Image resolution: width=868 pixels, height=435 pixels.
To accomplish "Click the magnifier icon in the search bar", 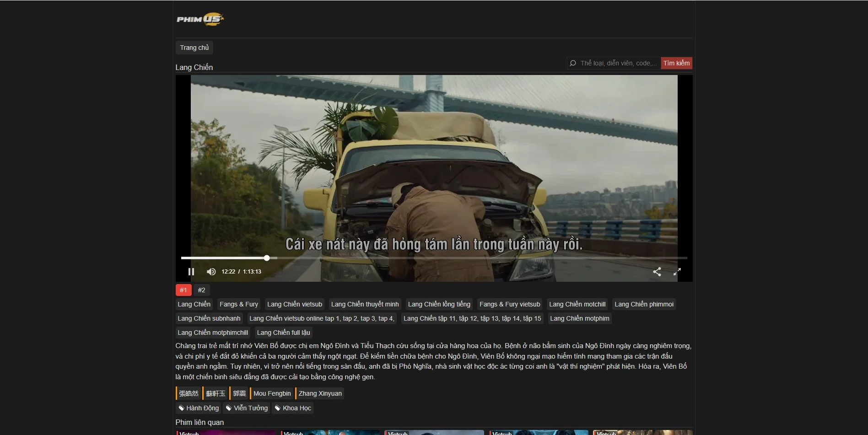I will pyautogui.click(x=573, y=63).
